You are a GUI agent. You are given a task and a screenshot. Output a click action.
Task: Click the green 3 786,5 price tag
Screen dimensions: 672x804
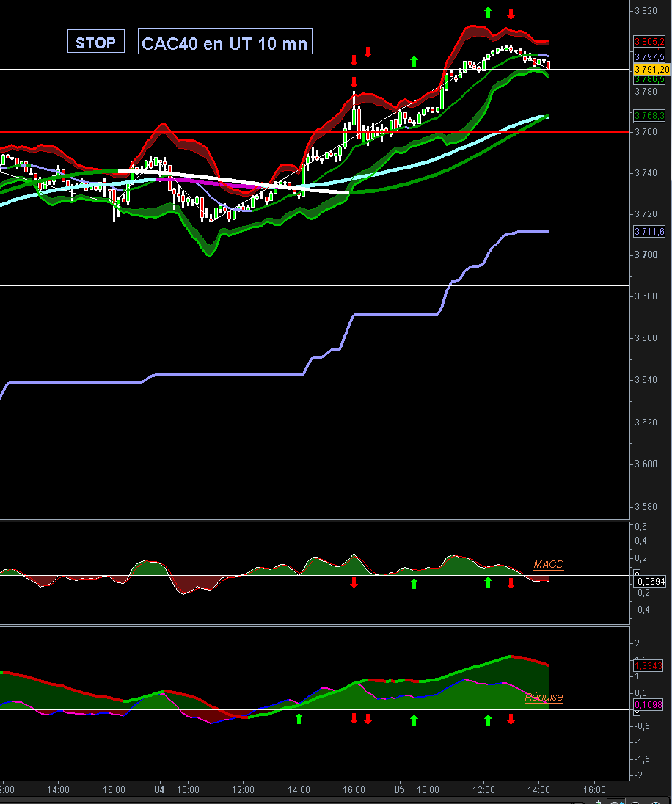[x=649, y=79]
